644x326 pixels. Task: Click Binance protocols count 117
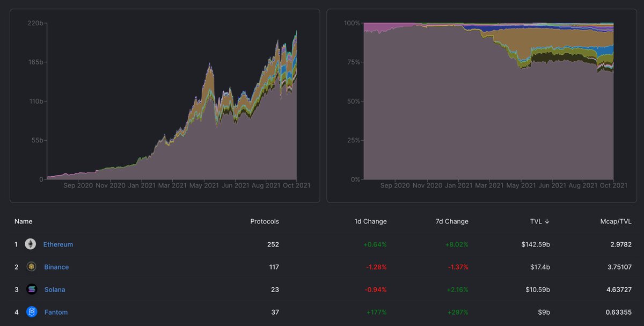tap(274, 267)
